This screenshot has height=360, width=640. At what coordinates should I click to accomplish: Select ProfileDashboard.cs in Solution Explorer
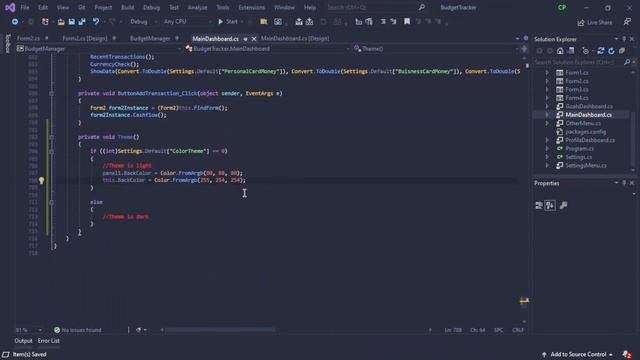click(x=590, y=140)
